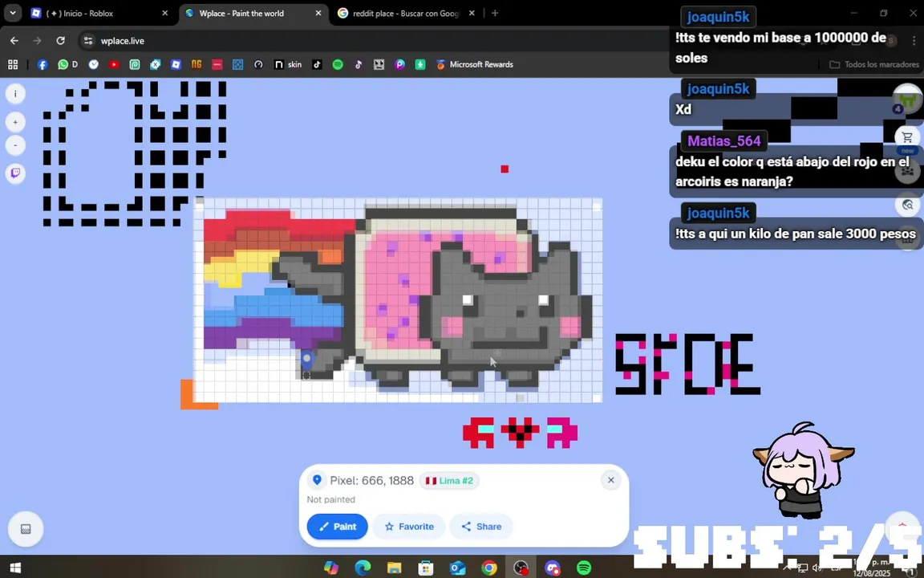
Task: Open the WhatsApp bookmark
Action: pos(67,64)
